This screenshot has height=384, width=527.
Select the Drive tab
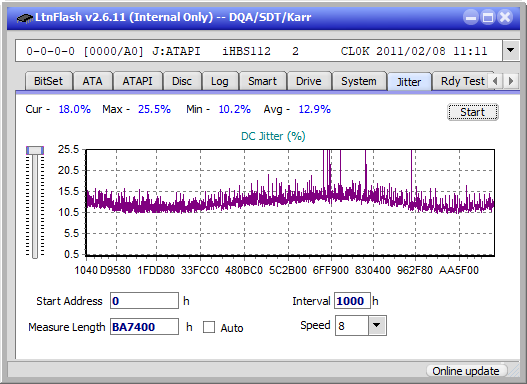pyautogui.click(x=309, y=81)
